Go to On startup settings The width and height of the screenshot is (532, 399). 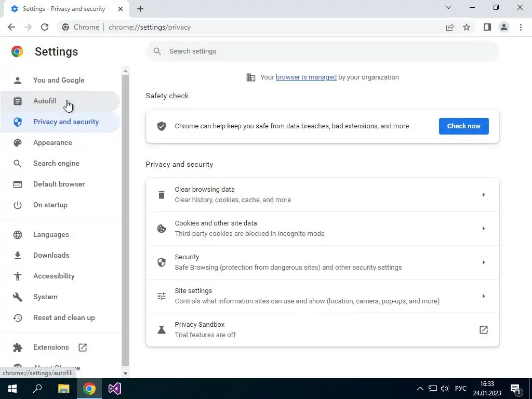[x=60, y=205]
